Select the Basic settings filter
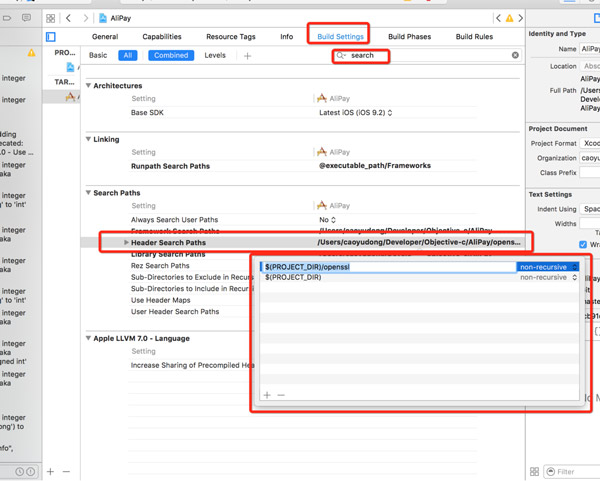Screen dimensions: 600x481 click(98, 56)
